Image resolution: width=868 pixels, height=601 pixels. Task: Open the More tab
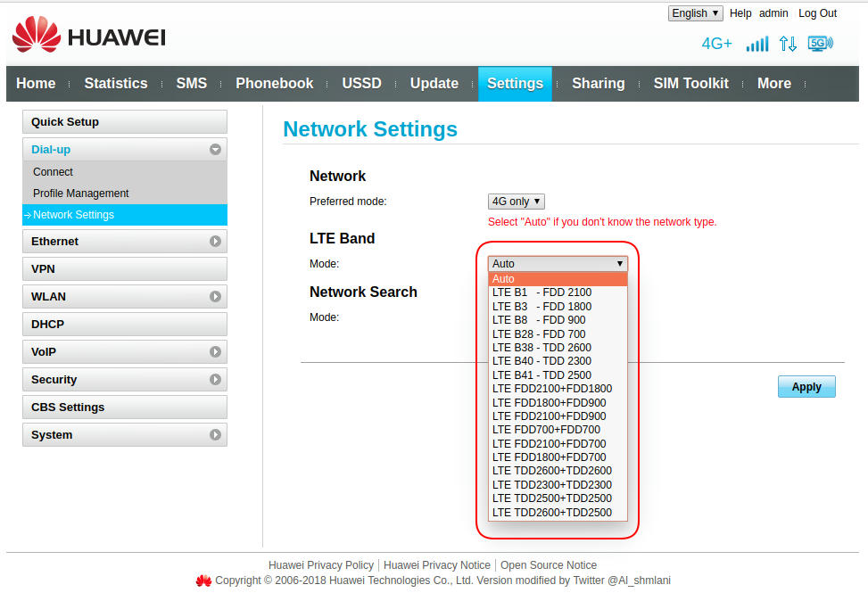[774, 84]
